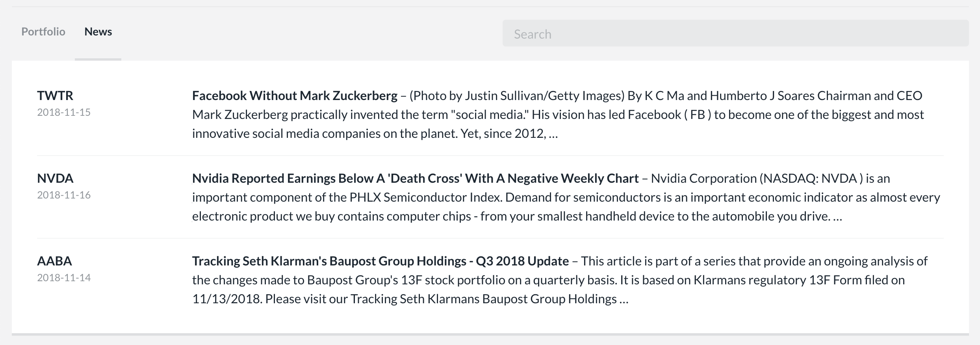Open the 'Facebook Without Mark Zuckerberg' headline
This screenshot has width=980, height=345.
pos(295,96)
